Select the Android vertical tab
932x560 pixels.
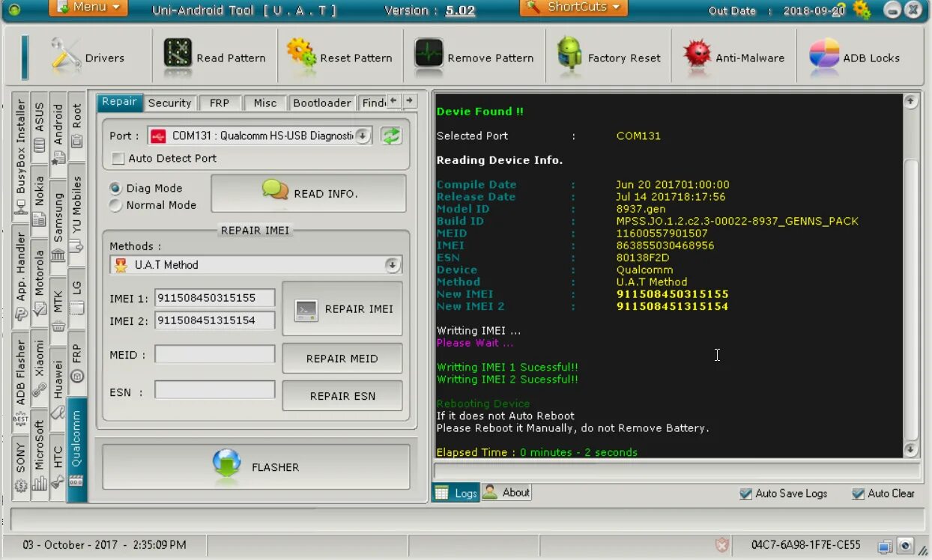point(58,133)
